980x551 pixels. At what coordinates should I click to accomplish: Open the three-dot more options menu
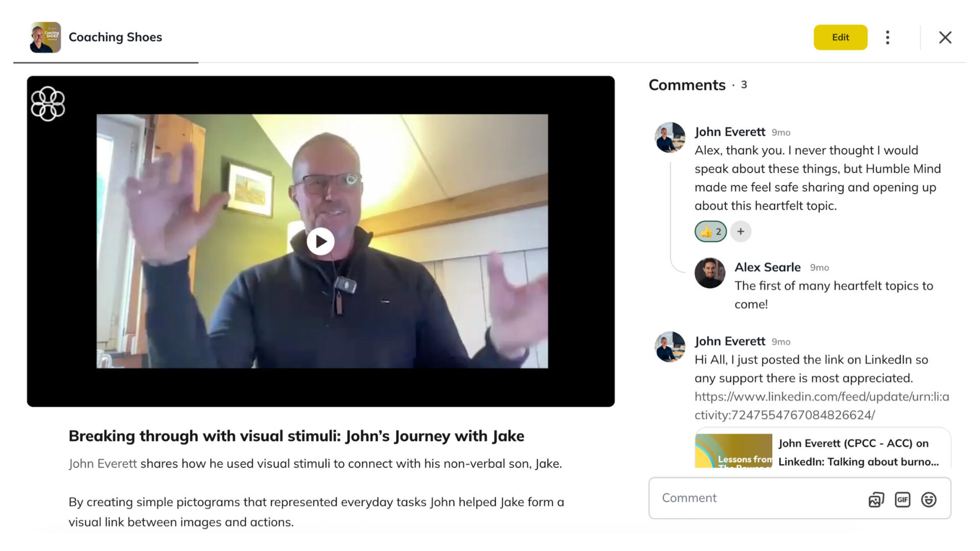click(x=888, y=37)
